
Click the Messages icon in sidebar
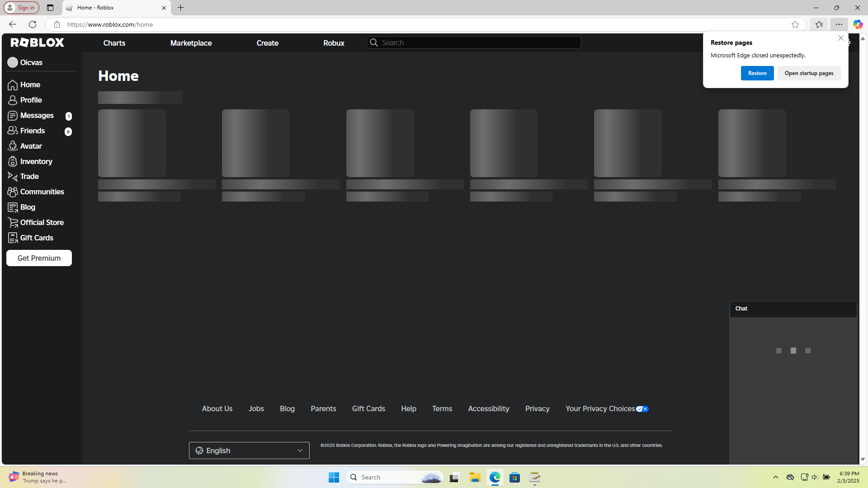[x=13, y=116]
